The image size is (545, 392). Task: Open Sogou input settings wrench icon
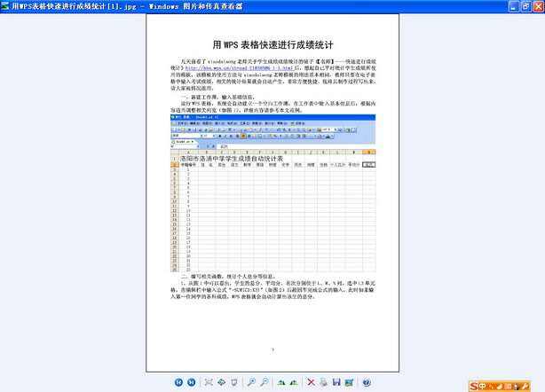[x=525, y=387]
